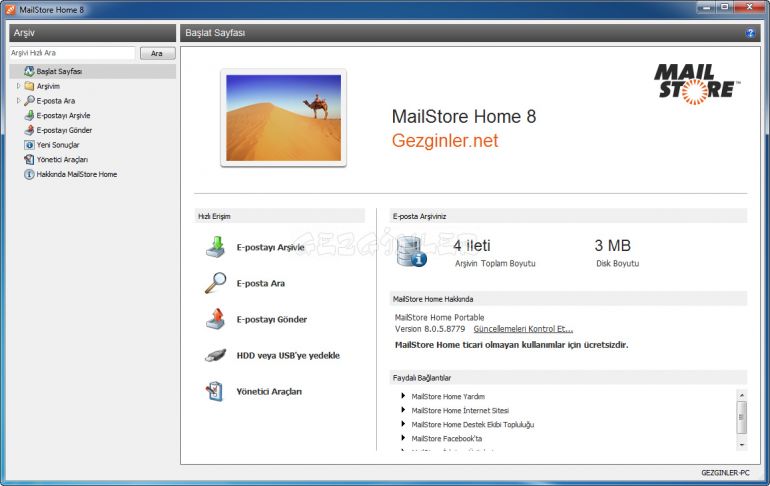Click the USB plug backup icon

tap(215, 355)
